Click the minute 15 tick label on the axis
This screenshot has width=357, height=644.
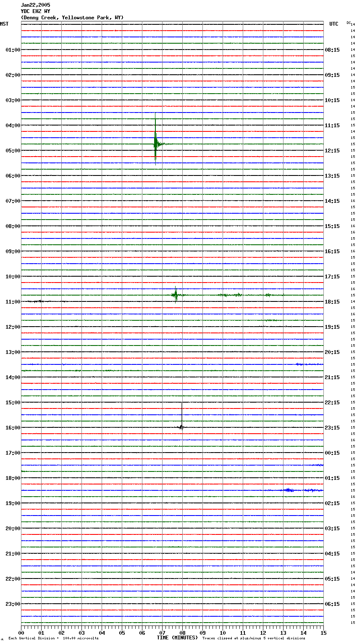323,633
